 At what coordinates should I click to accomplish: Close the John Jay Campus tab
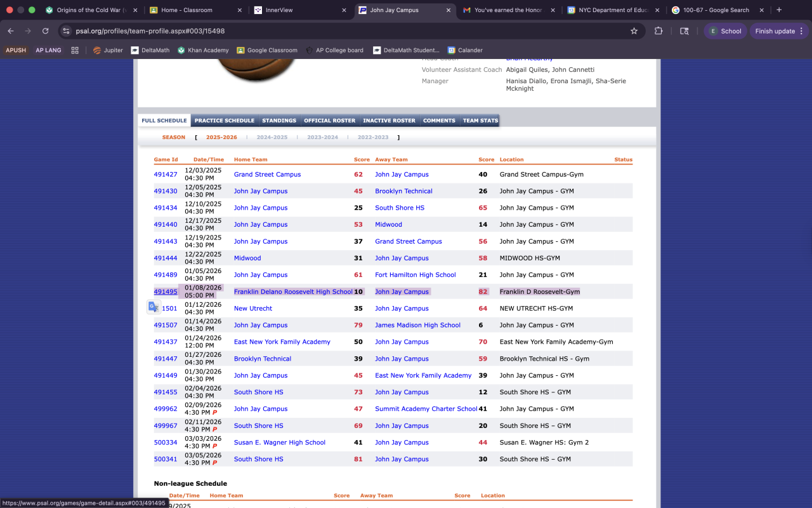[x=448, y=10]
